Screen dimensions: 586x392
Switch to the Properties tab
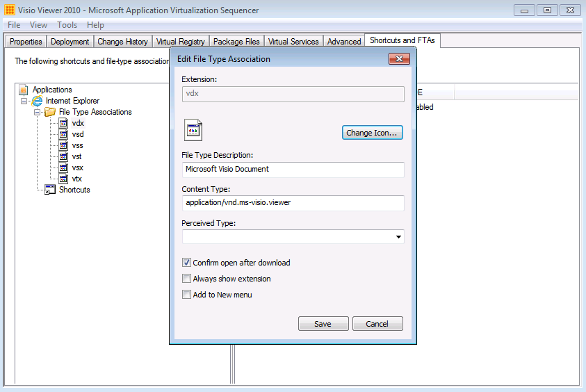26,42
